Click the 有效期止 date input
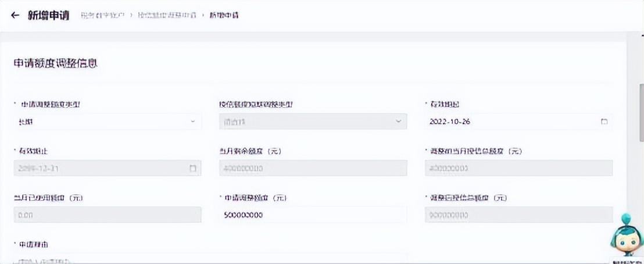 click(x=99, y=168)
